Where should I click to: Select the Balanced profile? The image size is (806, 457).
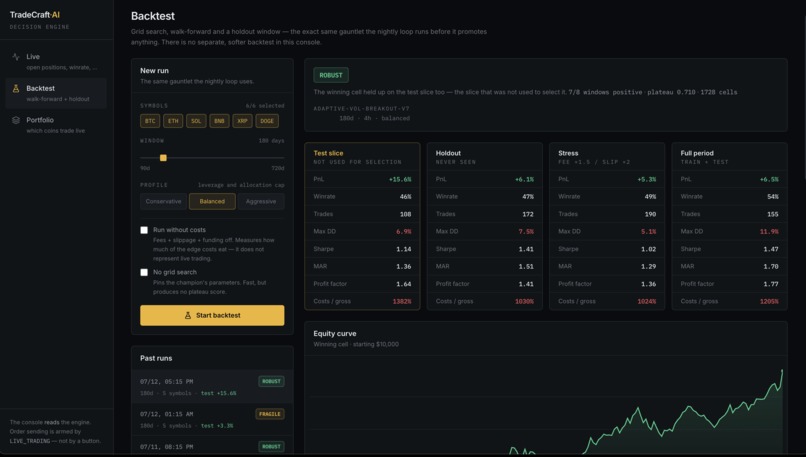[212, 202]
